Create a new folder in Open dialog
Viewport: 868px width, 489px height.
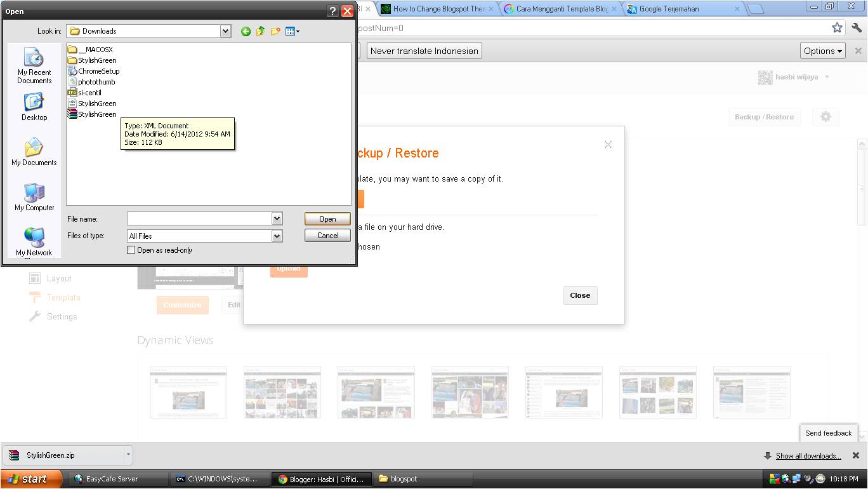pyautogui.click(x=275, y=31)
